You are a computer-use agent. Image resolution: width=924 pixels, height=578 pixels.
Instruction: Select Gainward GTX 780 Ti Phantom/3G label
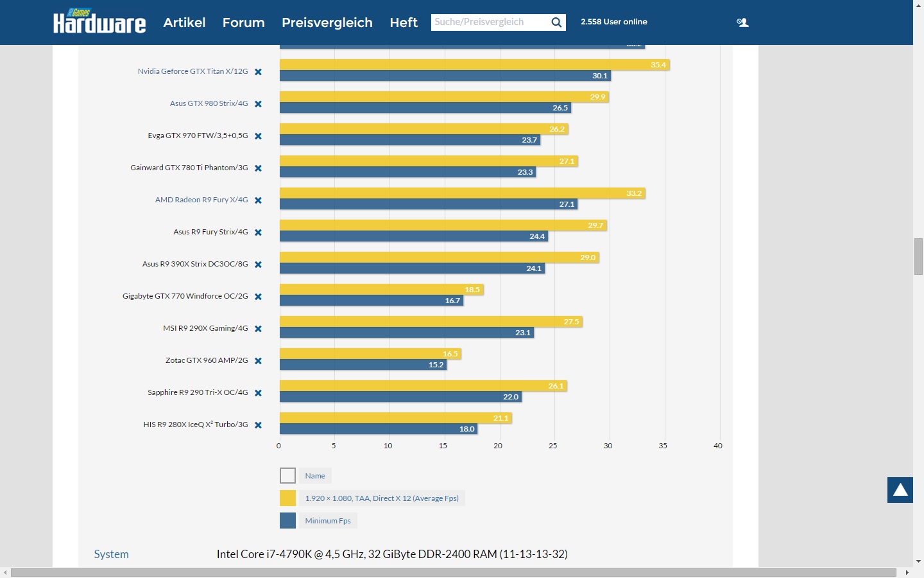coord(189,168)
